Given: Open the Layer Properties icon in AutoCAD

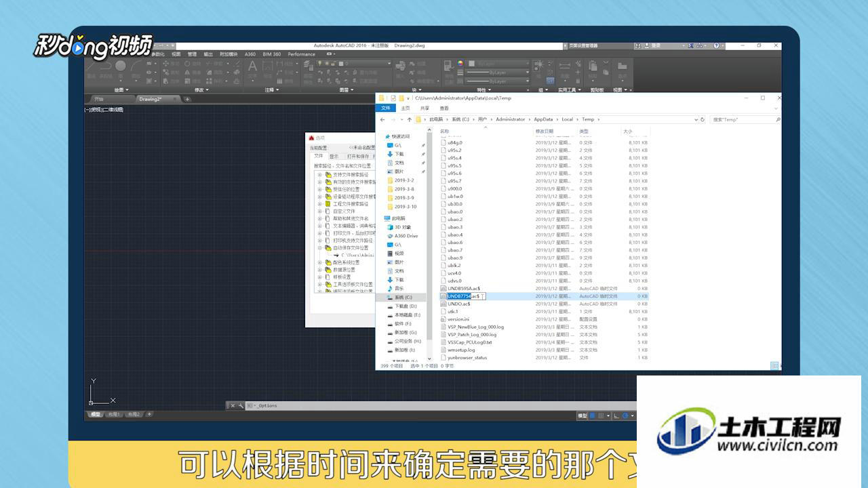Looking at the screenshot, I should (x=309, y=66).
